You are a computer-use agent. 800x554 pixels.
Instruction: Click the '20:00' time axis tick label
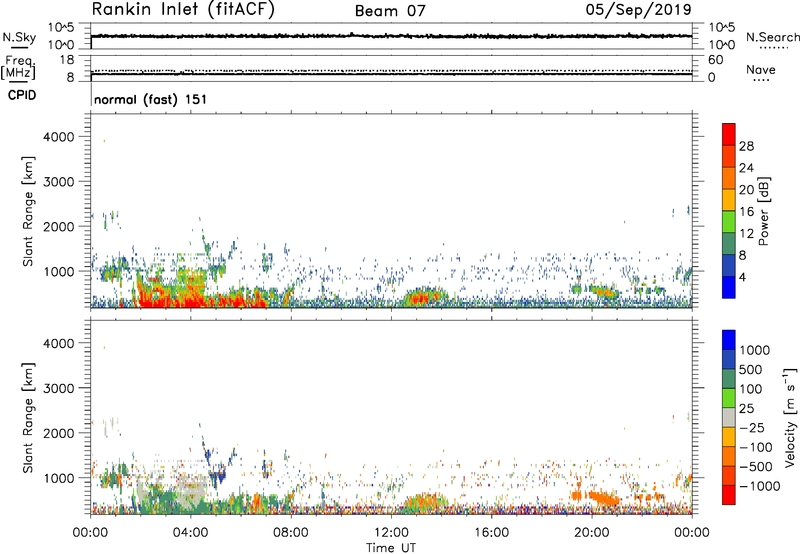pyautogui.click(x=592, y=533)
